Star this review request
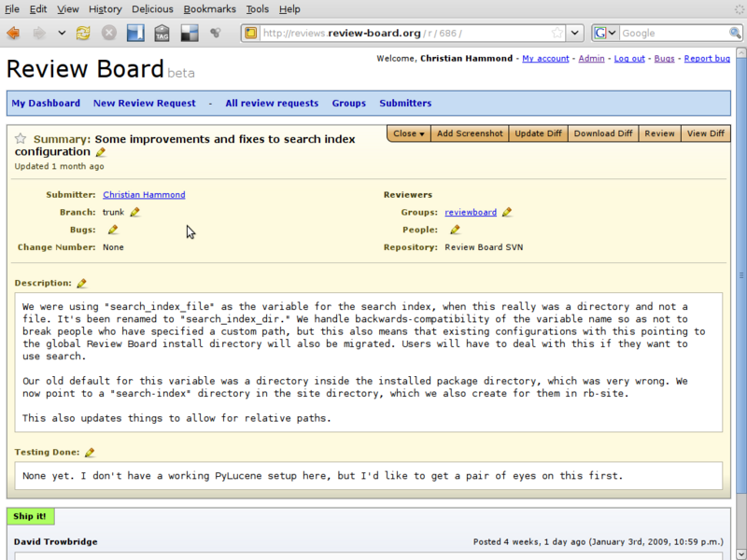The height and width of the screenshot is (560, 747). coord(20,138)
